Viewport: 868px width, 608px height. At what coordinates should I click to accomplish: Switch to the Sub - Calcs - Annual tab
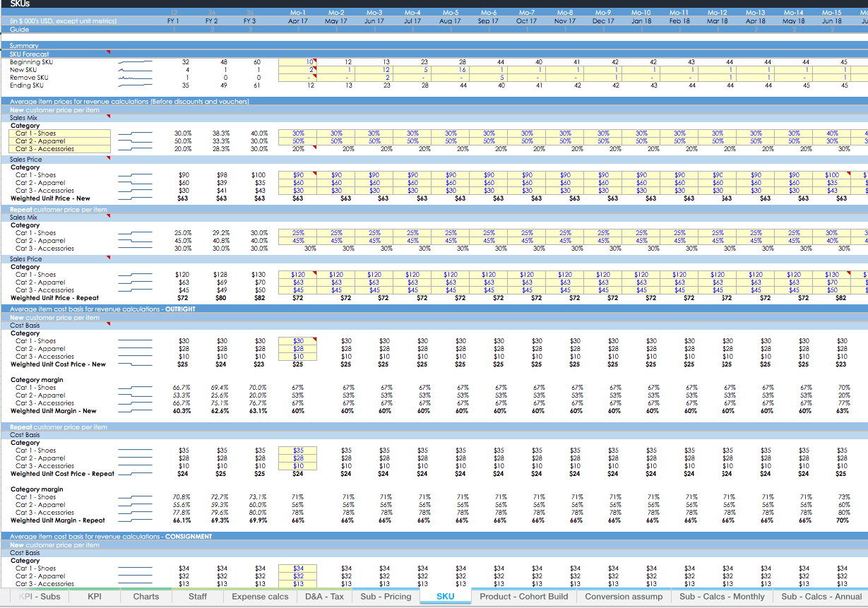click(x=821, y=597)
